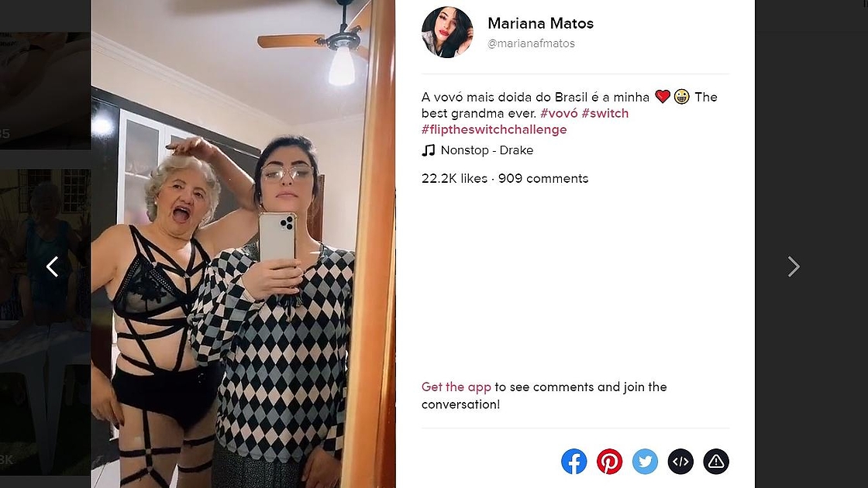Share the video on Facebook

574,462
